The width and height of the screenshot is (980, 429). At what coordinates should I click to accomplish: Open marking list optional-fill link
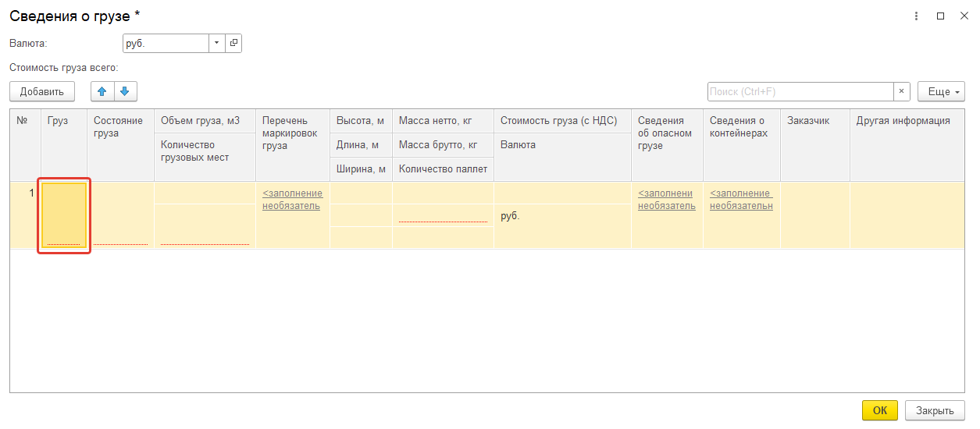tap(292, 200)
